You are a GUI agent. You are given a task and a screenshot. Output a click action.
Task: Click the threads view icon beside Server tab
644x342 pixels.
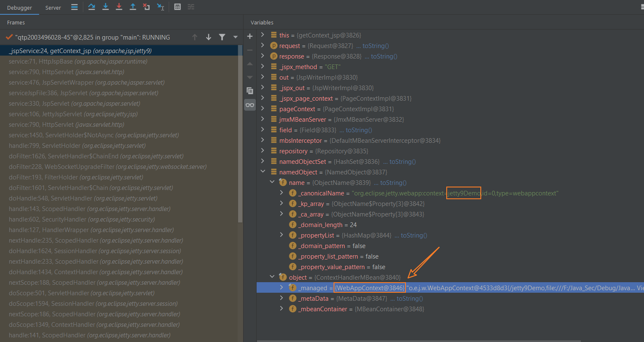point(74,7)
